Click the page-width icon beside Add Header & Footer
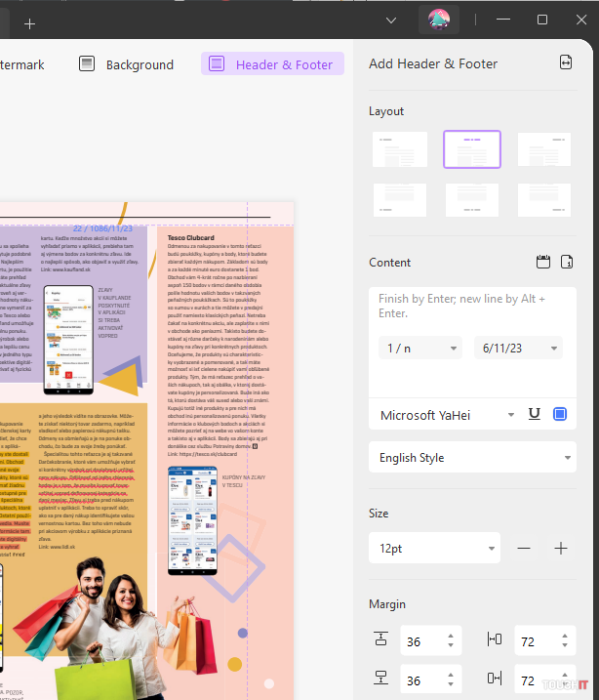The height and width of the screenshot is (700, 599). pyautogui.click(x=566, y=63)
